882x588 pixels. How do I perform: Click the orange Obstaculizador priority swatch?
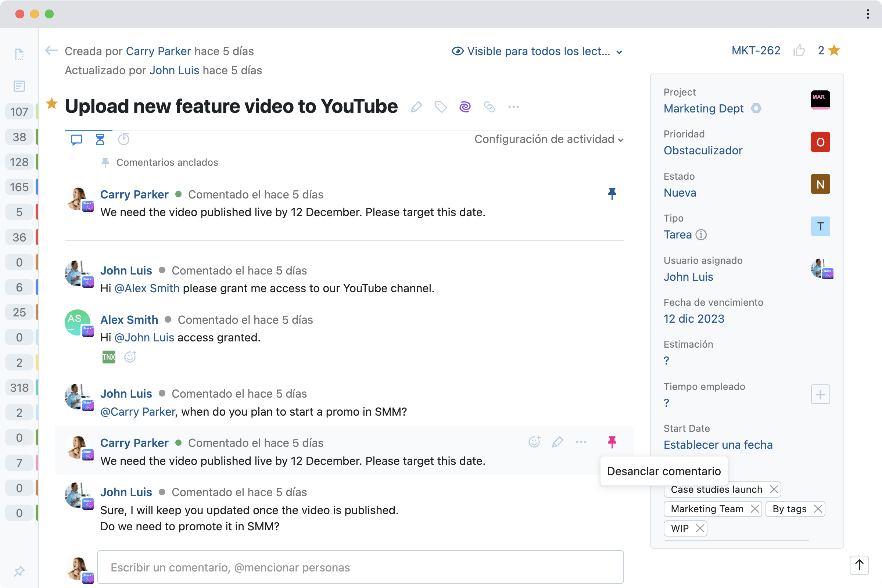820,142
